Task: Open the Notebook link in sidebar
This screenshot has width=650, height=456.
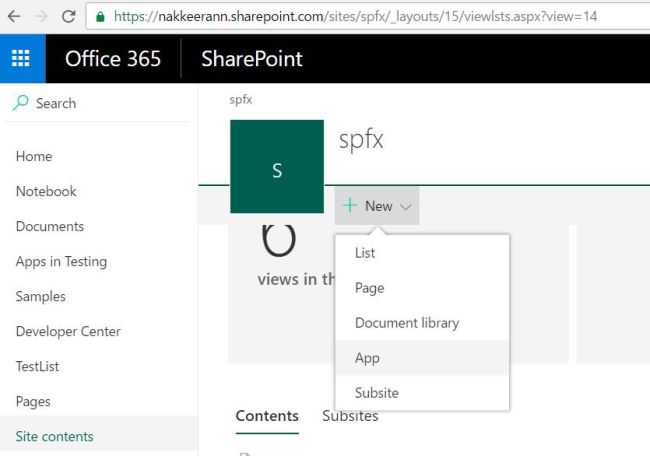Action: click(x=46, y=191)
